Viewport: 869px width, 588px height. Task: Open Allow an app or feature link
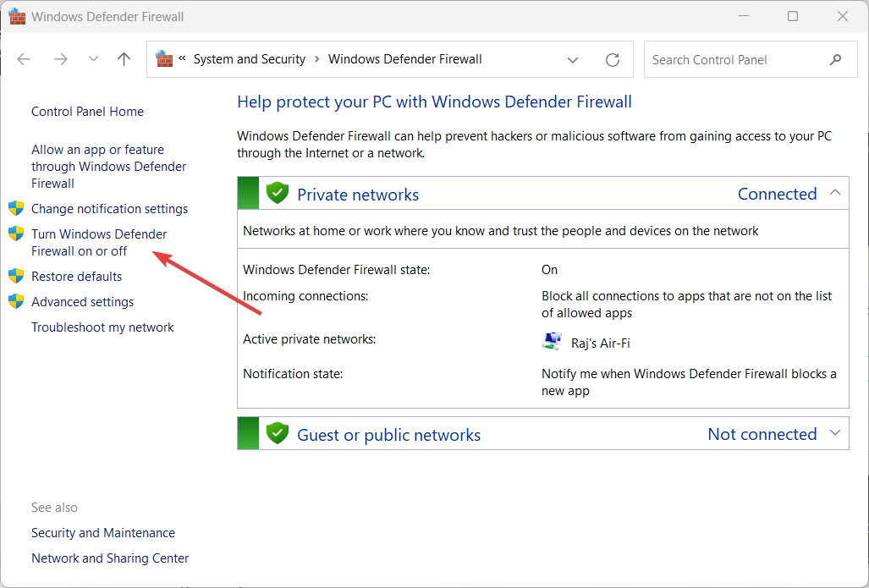tap(108, 167)
